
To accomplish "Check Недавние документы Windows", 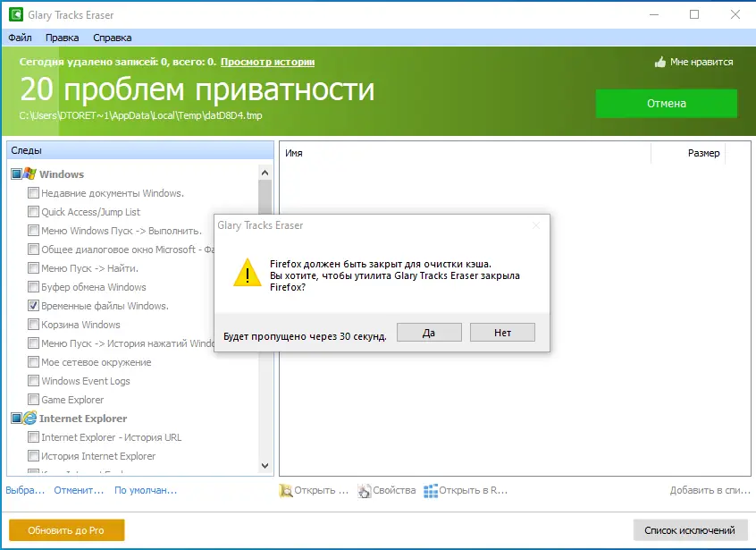I will (33, 193).
